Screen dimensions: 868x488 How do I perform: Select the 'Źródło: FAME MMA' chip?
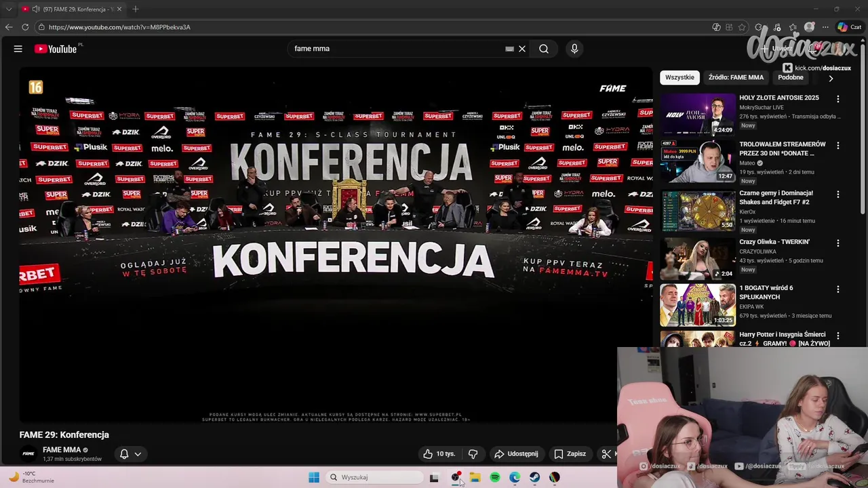[x=736, y=77]
